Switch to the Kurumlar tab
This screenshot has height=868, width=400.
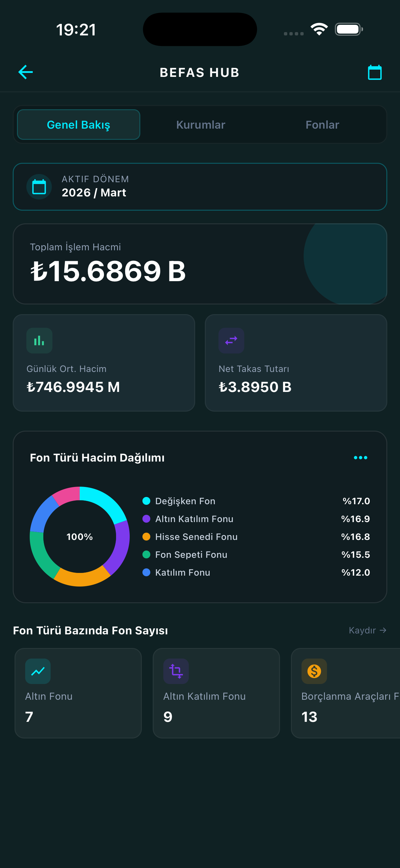pos(201,125)
